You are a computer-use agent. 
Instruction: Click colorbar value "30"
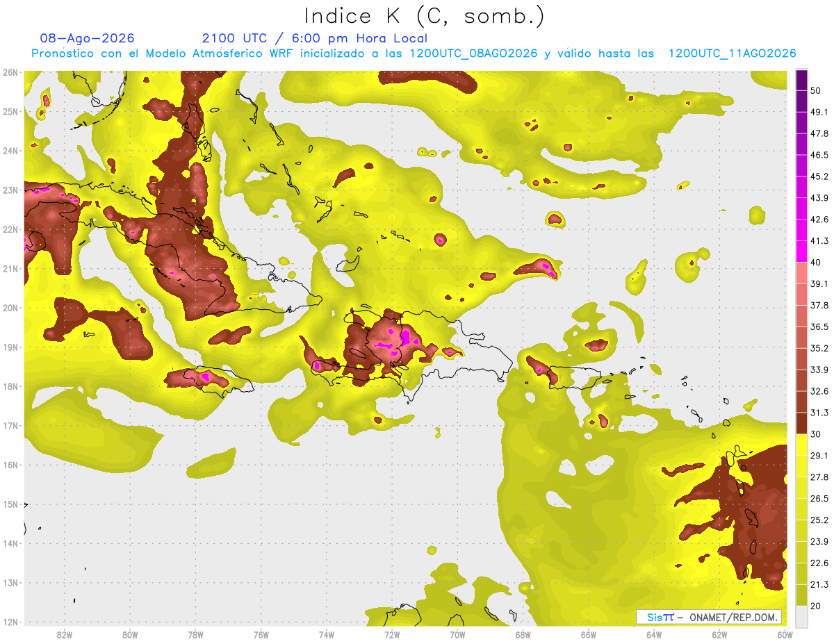coord(816,434)
